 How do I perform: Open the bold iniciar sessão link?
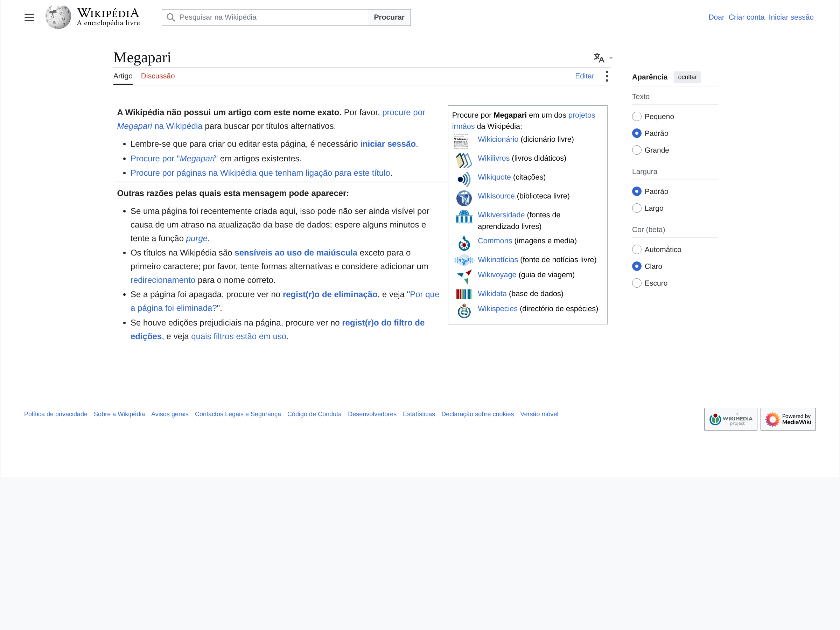pos(388,144)
